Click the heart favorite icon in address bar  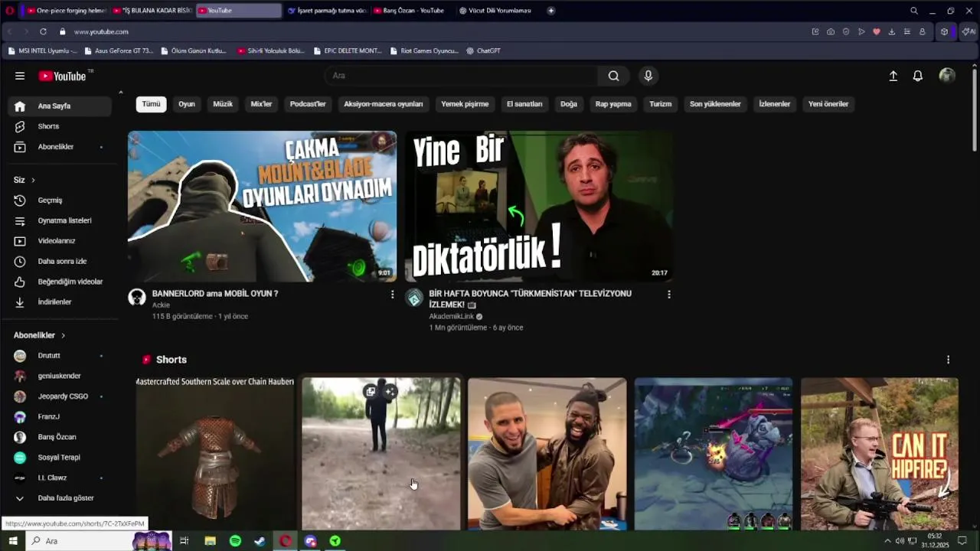coord(877,31)
